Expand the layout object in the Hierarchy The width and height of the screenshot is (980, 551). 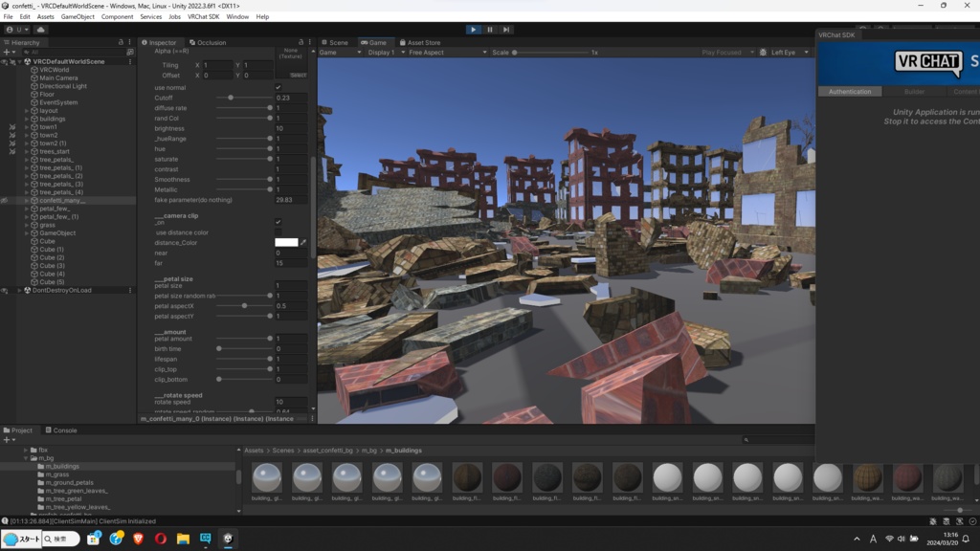(26, 111)
